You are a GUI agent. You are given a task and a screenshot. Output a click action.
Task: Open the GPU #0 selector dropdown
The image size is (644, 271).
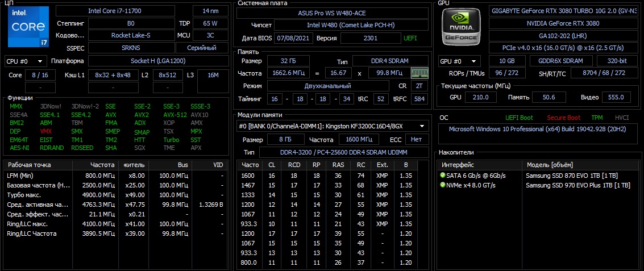[459, 61]
